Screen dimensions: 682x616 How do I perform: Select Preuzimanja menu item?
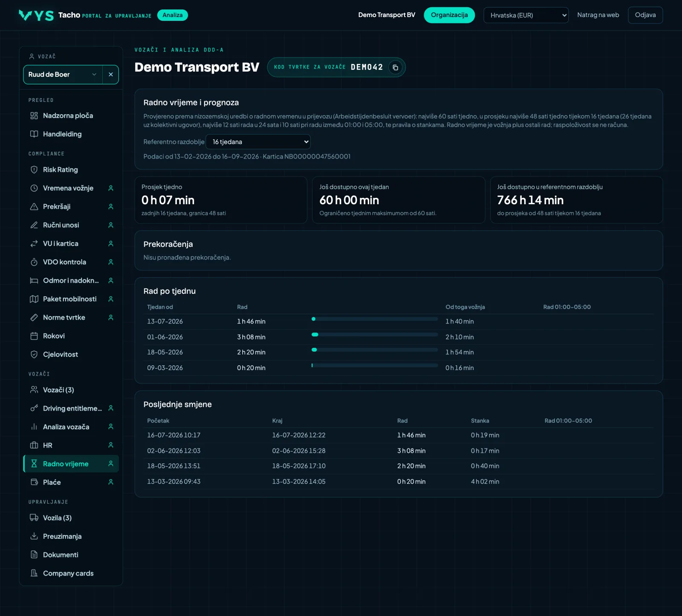point(71,536)
